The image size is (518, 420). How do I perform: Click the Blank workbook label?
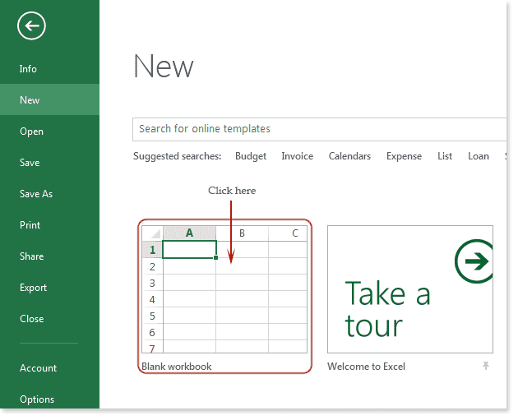pyautogui.click(x=177, y=367)
